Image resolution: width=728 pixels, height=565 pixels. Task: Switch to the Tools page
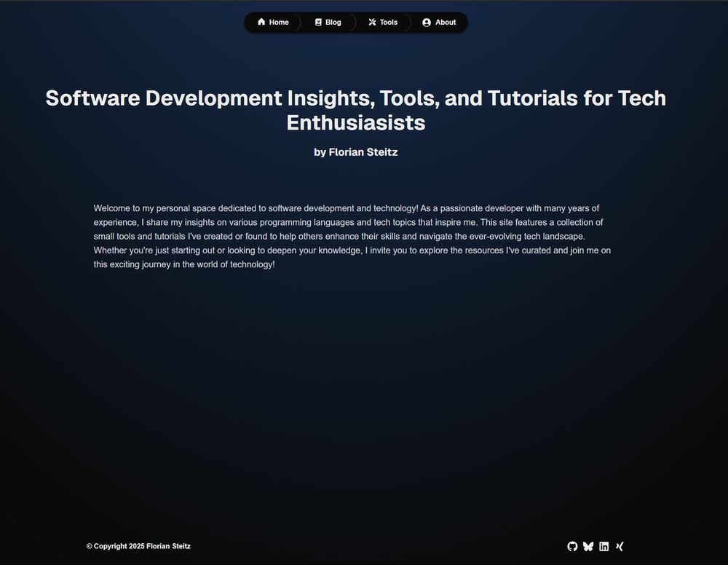[384, 22]
